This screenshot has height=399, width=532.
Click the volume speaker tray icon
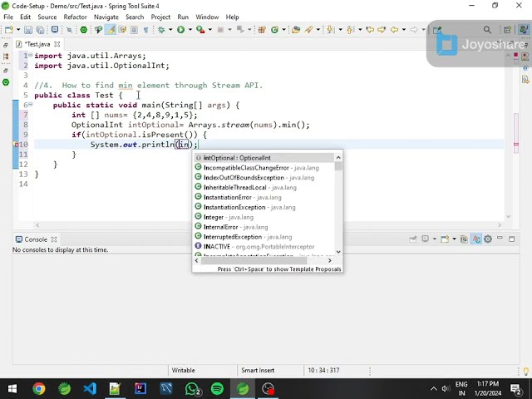pos(446,389)
